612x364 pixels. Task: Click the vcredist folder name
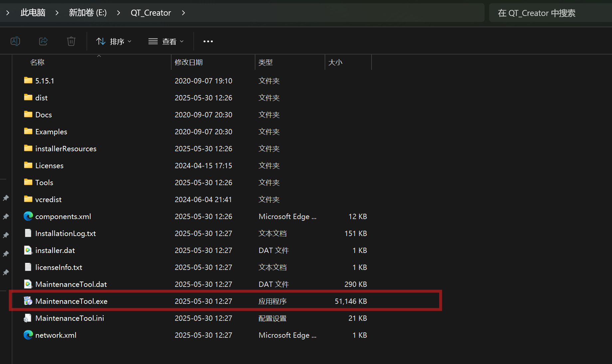click(x=49, y=199)
